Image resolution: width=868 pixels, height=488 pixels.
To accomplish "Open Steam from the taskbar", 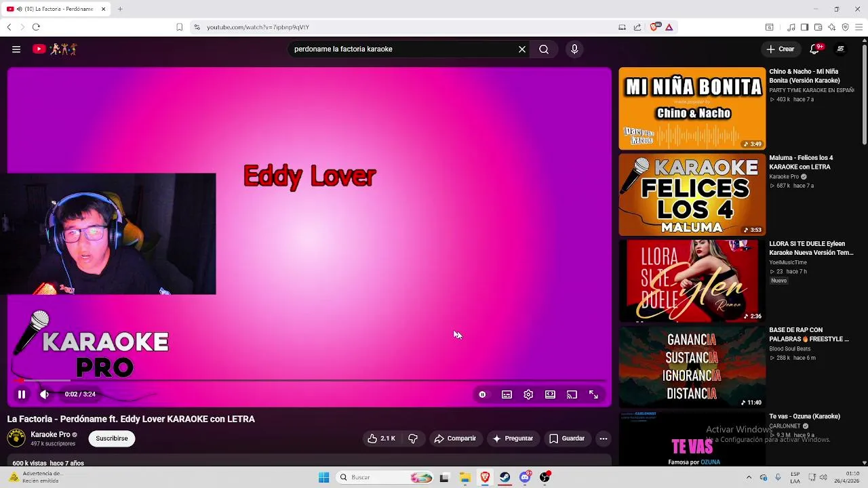I will click(x=505, y=477).
